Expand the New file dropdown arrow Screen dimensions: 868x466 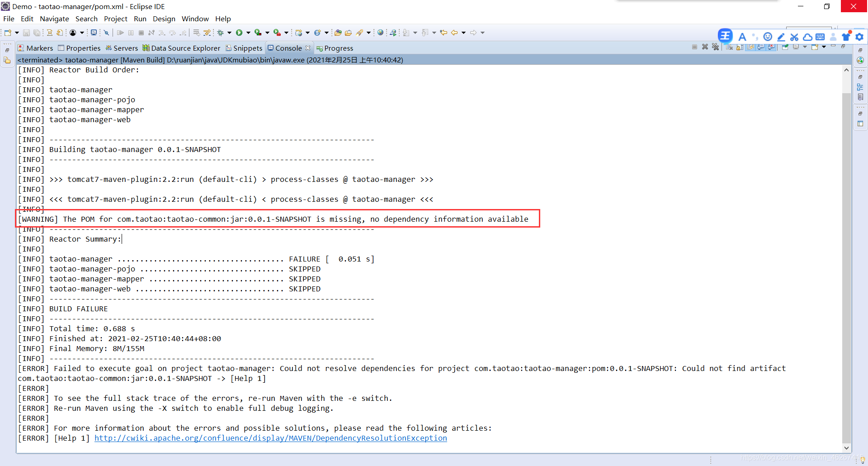[17, 33]
